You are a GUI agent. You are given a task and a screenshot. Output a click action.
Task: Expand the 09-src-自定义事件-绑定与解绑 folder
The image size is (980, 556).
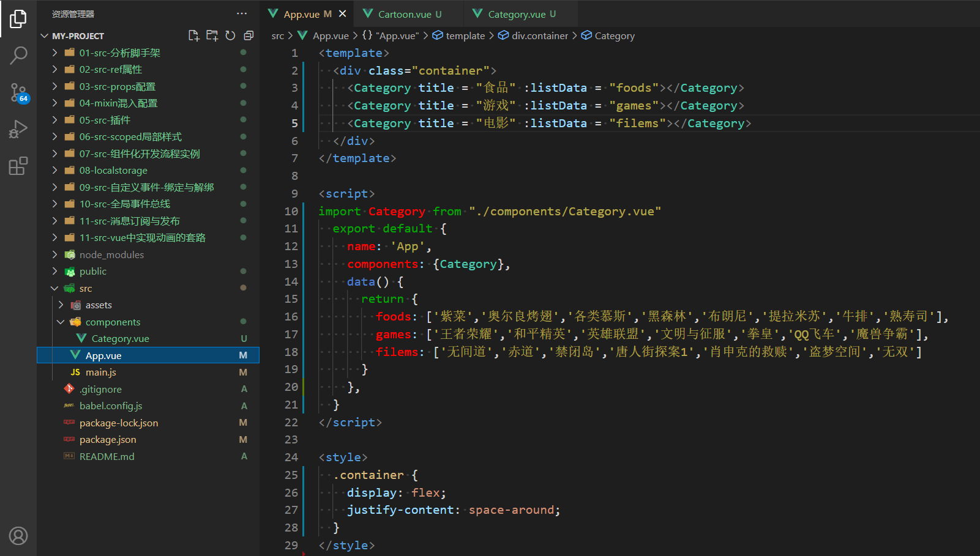(148, 187)
